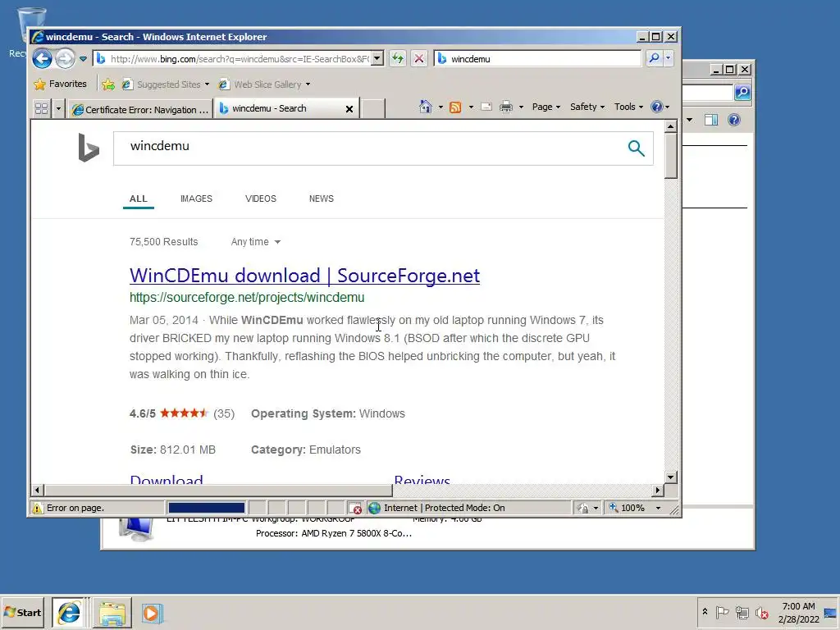
Task: Switch to Certificate Error: Navigation tab
Action: pyautogui.click(x=140, y=109)
